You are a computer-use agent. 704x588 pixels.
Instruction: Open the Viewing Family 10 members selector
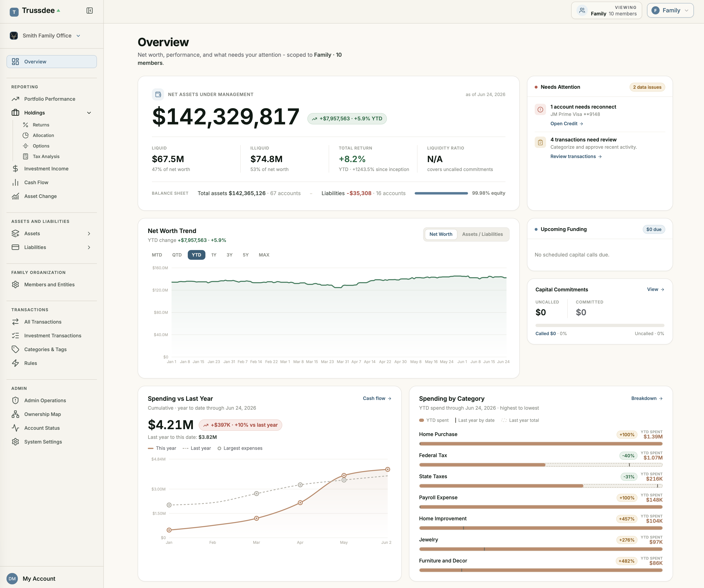606,10
